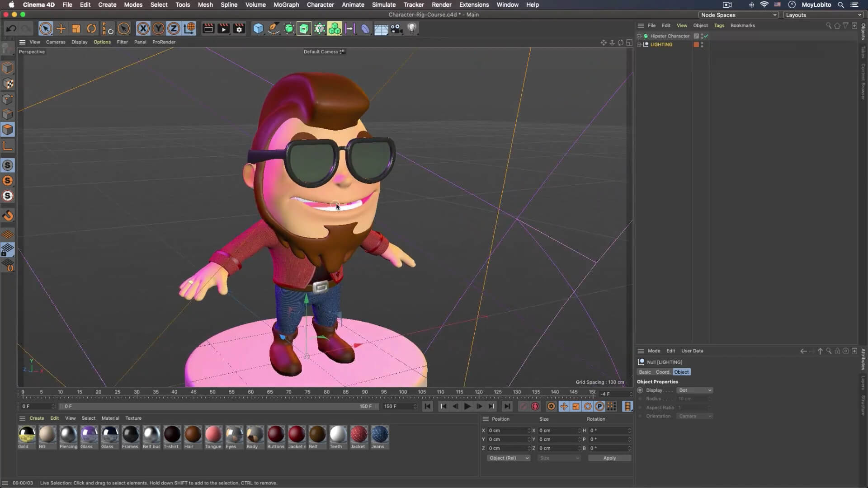Screen dimensions: 868x488
Task: Click the Render View icon in the toolbar
Action: [208, 28]
